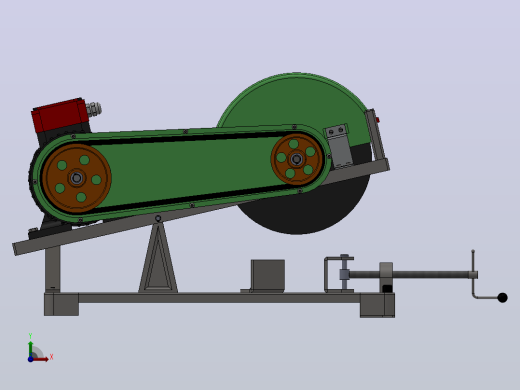Click the right foot block of the base
The image size is (520, 390).
coord(377,305)
